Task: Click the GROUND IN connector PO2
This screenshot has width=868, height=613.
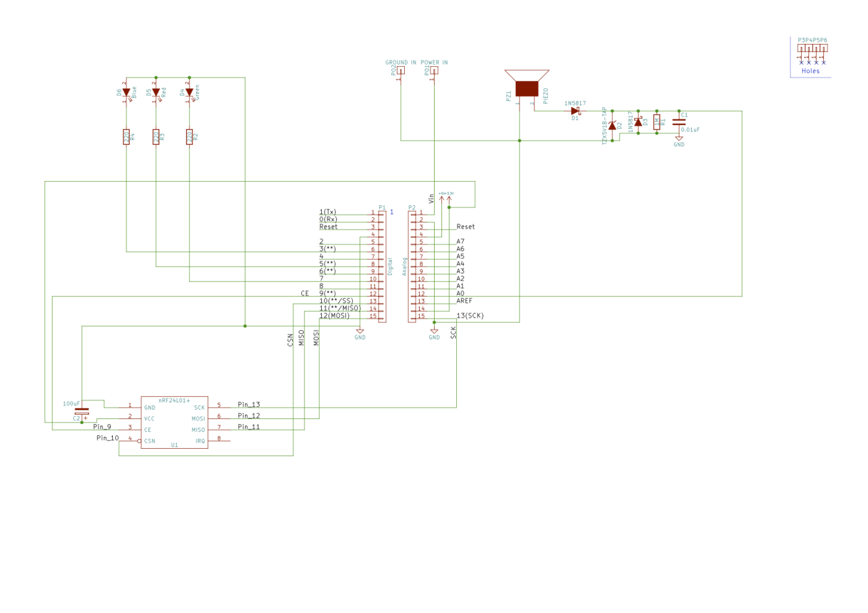Action: coord(401,70)
